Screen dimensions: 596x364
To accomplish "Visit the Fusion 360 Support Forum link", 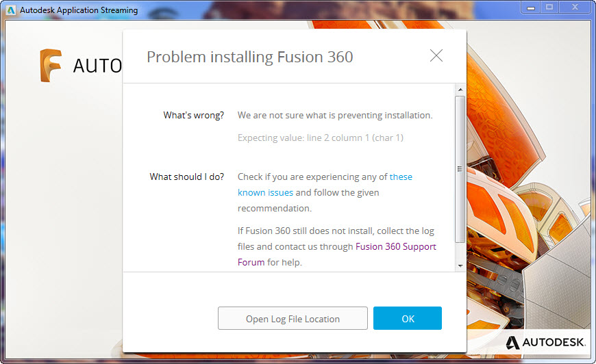I will [x=395, y=246].
